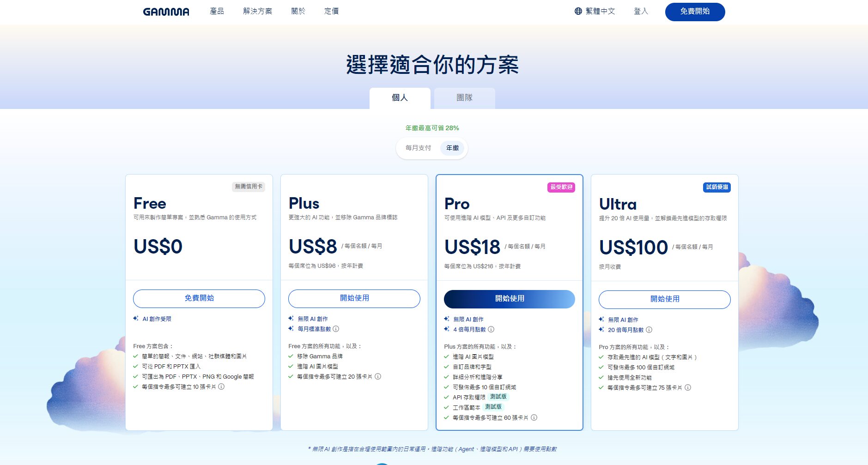Click 開始使用 button on Pro plan
The width and height of the screenshot is (868, 465).
(509, 299)
